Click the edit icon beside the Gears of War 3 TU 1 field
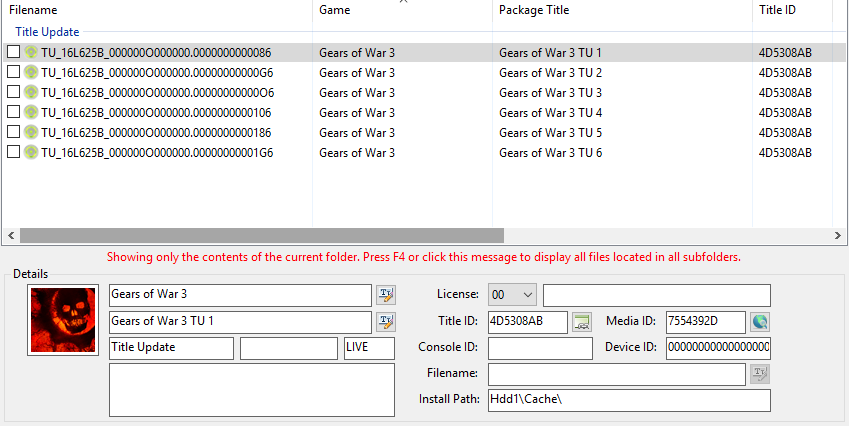This screenshot has width=849, height=426. [385, 321]
